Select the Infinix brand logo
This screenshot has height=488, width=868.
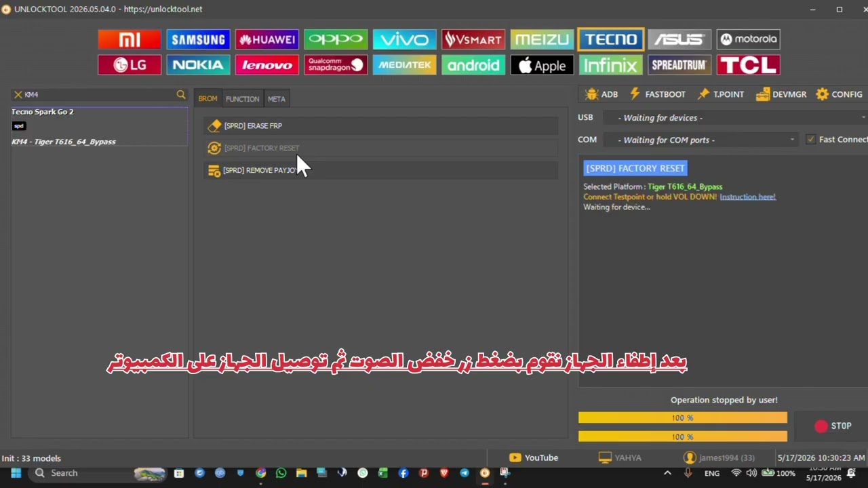[611, 65]
